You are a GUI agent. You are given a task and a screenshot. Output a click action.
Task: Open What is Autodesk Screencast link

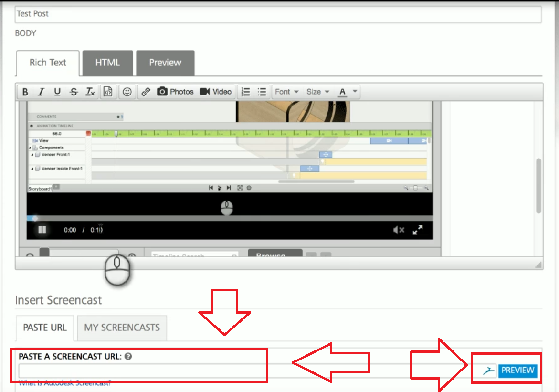[65, 383]
